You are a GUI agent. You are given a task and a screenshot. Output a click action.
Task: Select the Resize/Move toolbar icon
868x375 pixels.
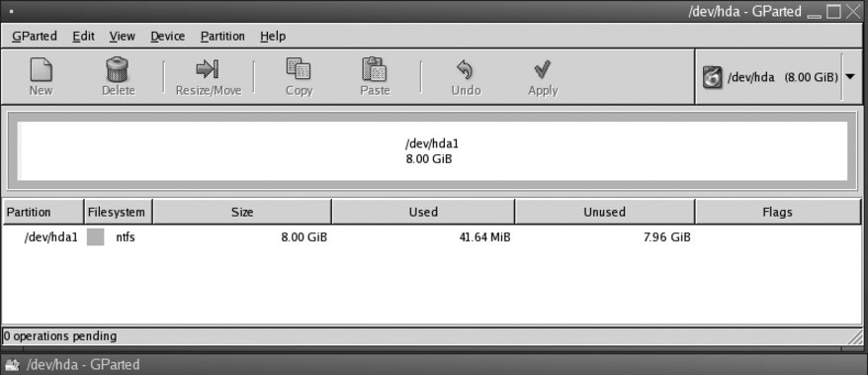208,69
